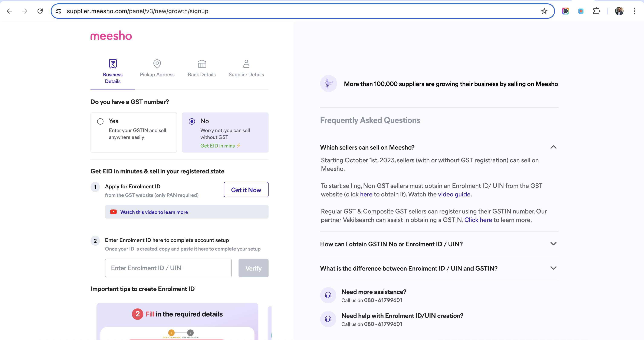Click the browser forward arrow
Screen dimensions: 644x340
[x=24, y=11]
